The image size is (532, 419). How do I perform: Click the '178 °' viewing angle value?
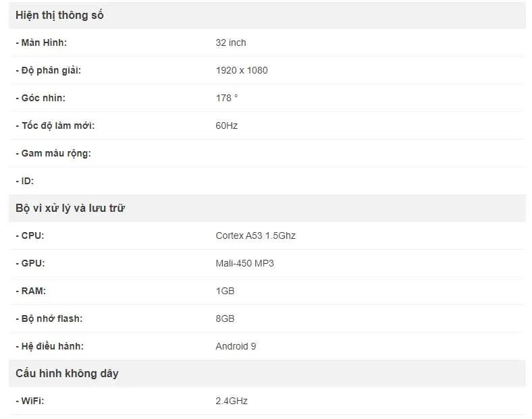(x=227, y=98)
